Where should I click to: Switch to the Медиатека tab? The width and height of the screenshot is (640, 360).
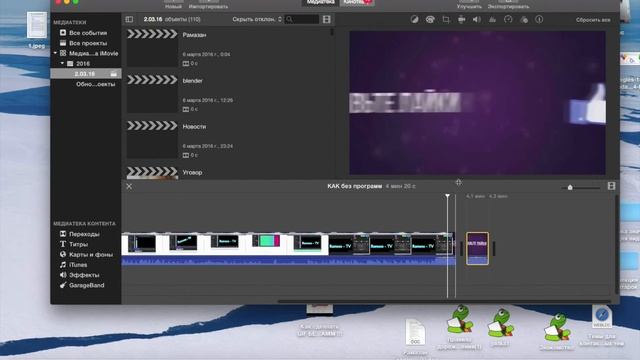click(320, 2)
